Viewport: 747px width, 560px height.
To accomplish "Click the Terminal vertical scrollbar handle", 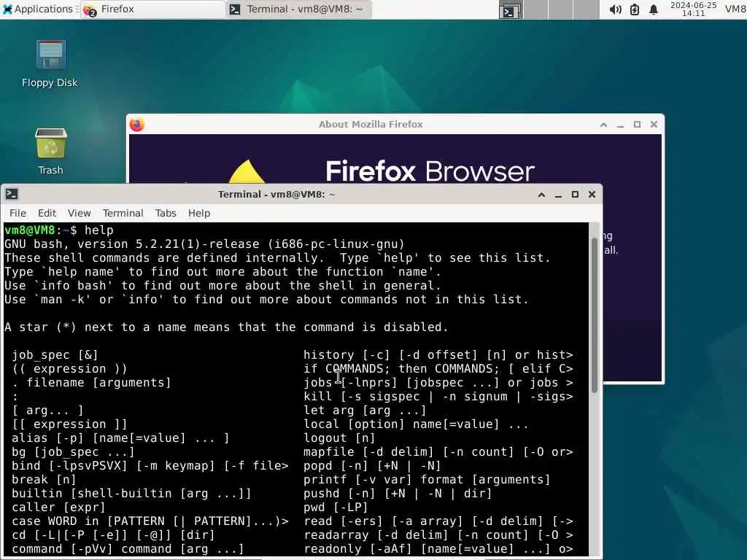I will point(594,315).
